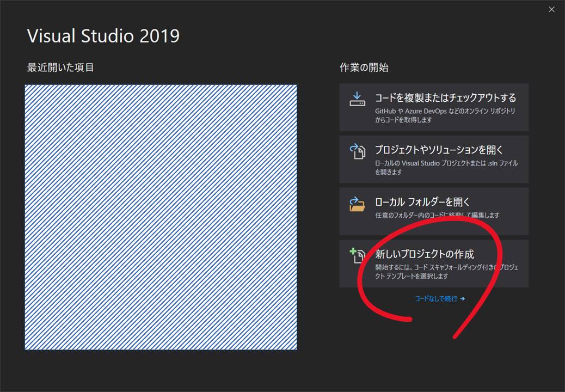Click the clone repository download icon

coord(357,99)
